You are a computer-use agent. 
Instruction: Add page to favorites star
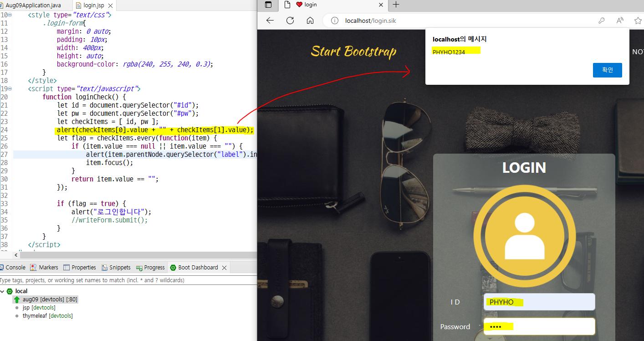click(638, 21)
